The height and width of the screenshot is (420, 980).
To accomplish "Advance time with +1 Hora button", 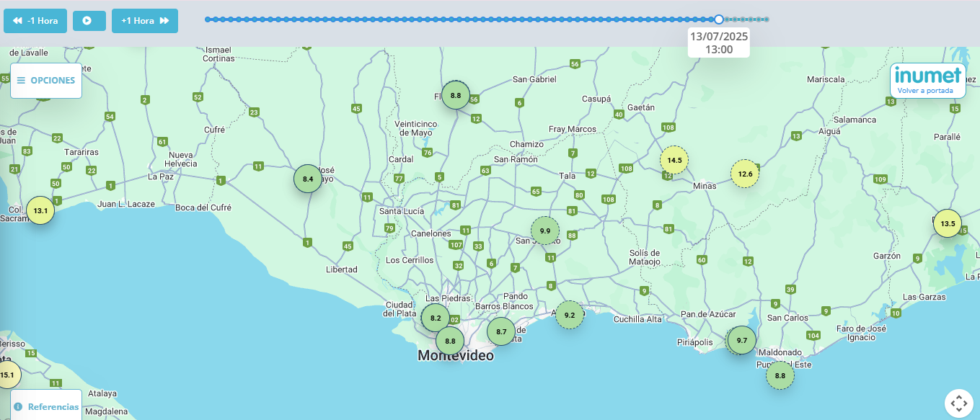I will (144, 21).
